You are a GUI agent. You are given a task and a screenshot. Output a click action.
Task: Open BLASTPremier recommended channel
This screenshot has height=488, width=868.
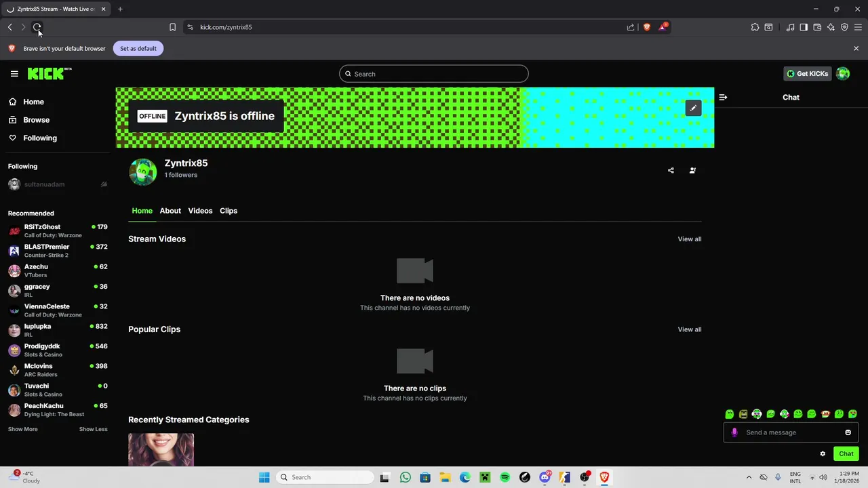(x=58, y=251)
